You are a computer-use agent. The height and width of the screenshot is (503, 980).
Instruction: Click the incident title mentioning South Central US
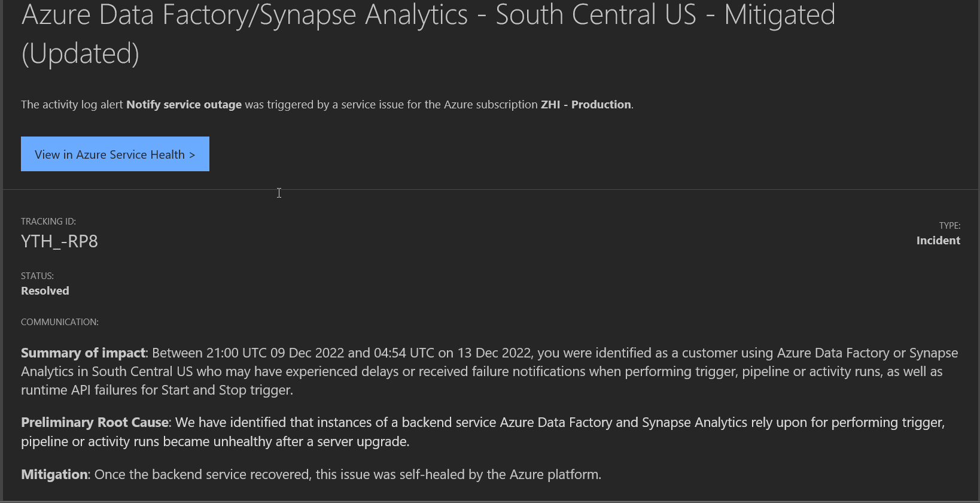[428, 16]
